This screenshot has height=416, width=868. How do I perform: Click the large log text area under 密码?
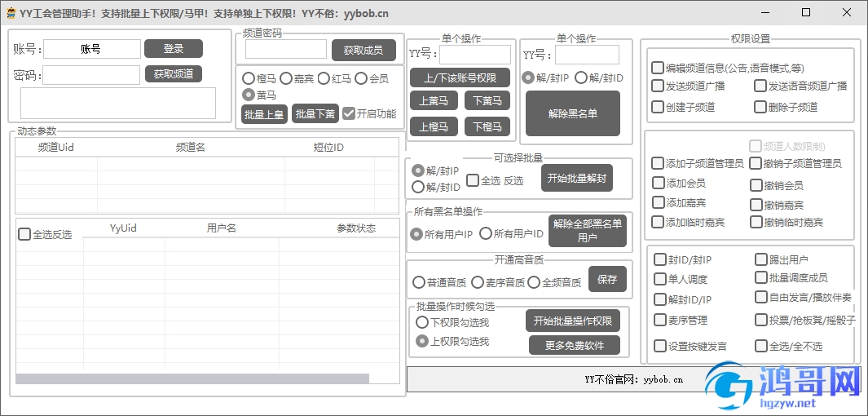pos(118,103)
